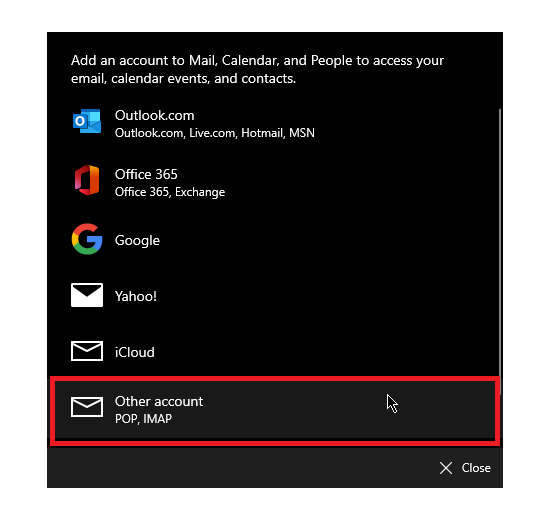The height and width of the screenshot is (520, 550).
Task: Select the Other account title text
Action: [x=159, y=401]
